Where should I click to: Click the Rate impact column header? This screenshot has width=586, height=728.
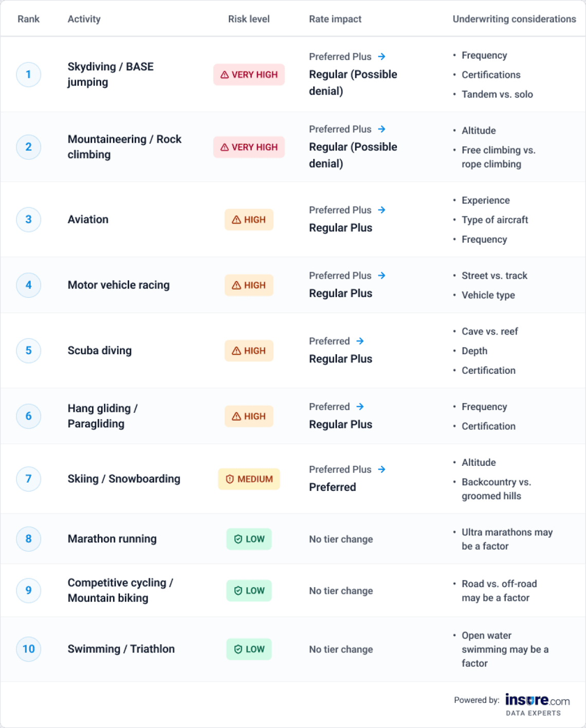pos(335,19)
